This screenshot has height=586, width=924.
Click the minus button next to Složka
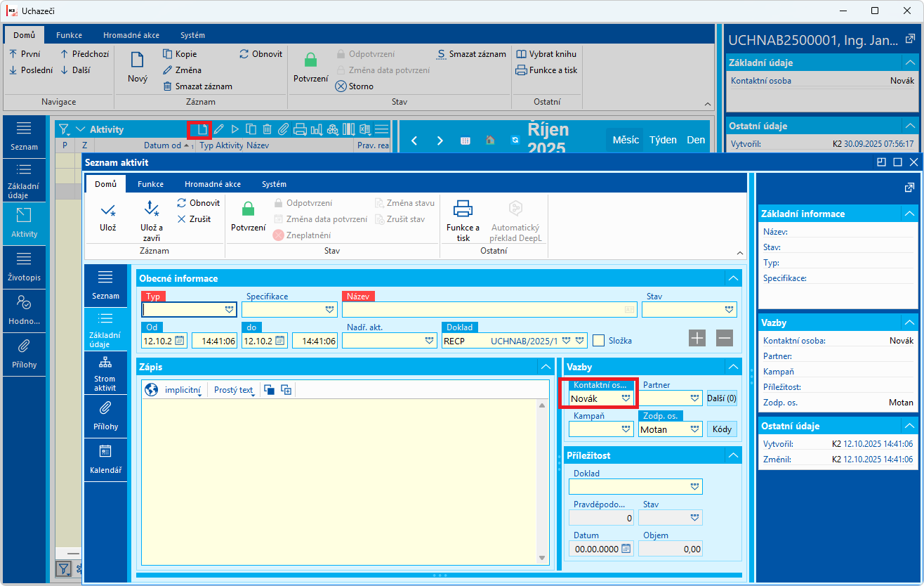tap(725, 338)
